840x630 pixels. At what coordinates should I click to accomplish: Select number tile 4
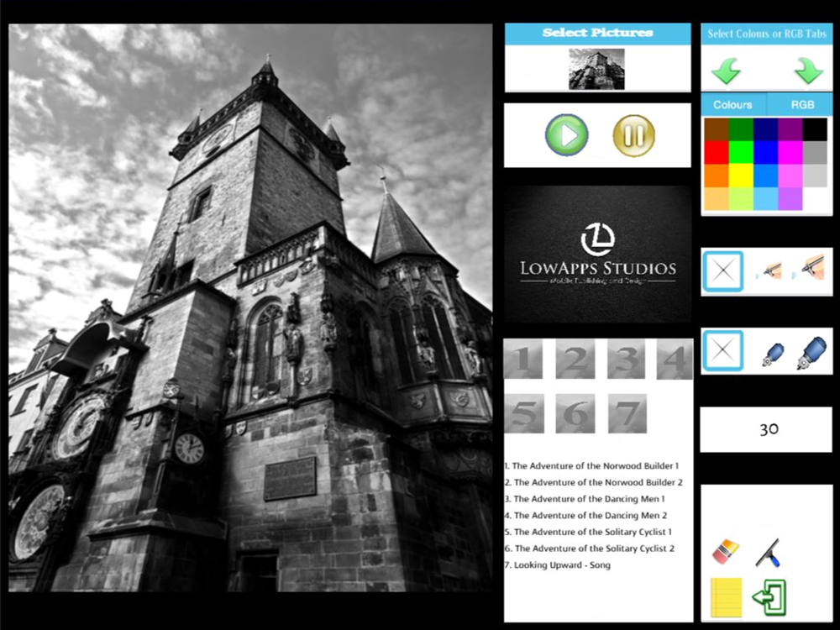pos(675,359)
